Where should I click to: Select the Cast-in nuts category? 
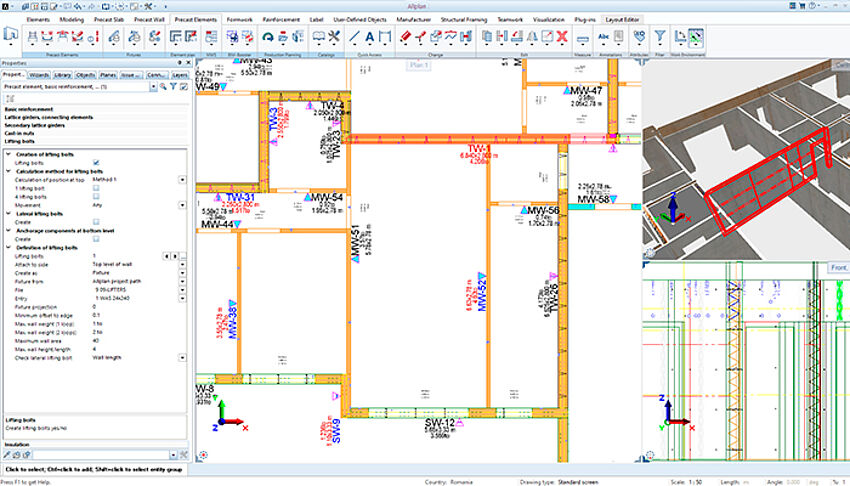click(x=19, y=134)
